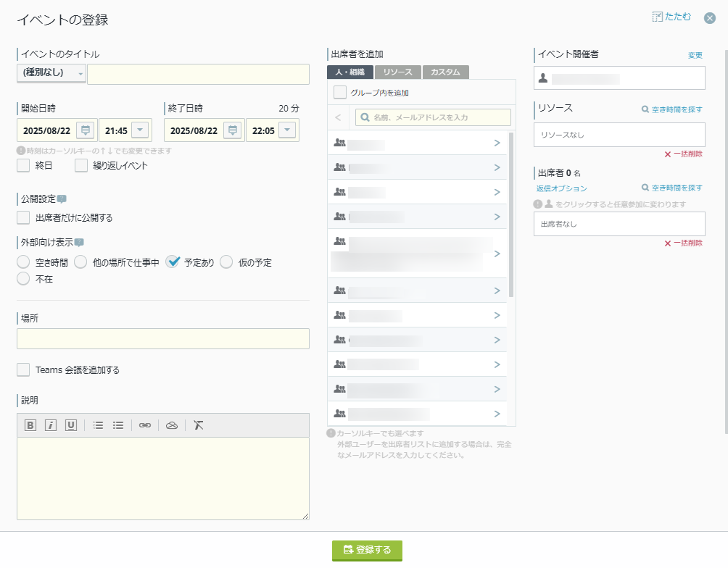Check 出席者だけに公開する option
The height and width of the screenshot is (568, 728).
coord(23,217)
